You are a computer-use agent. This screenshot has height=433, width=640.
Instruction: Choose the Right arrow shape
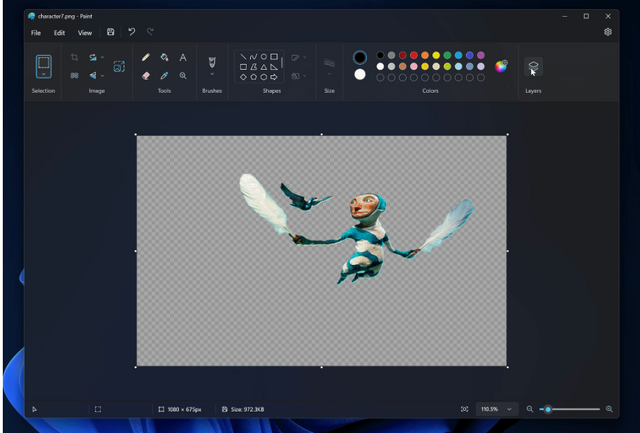(274, 77)
